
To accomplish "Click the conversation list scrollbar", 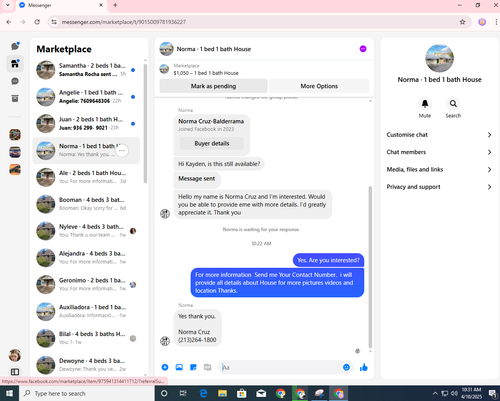I will [145, 123].
